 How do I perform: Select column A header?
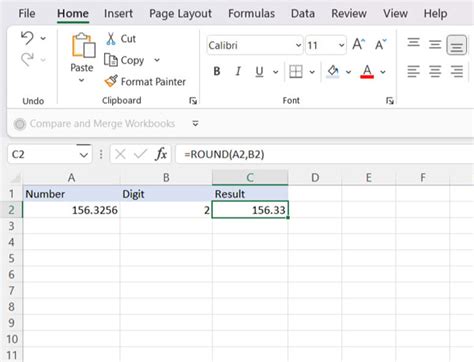(x=71, y=178)
